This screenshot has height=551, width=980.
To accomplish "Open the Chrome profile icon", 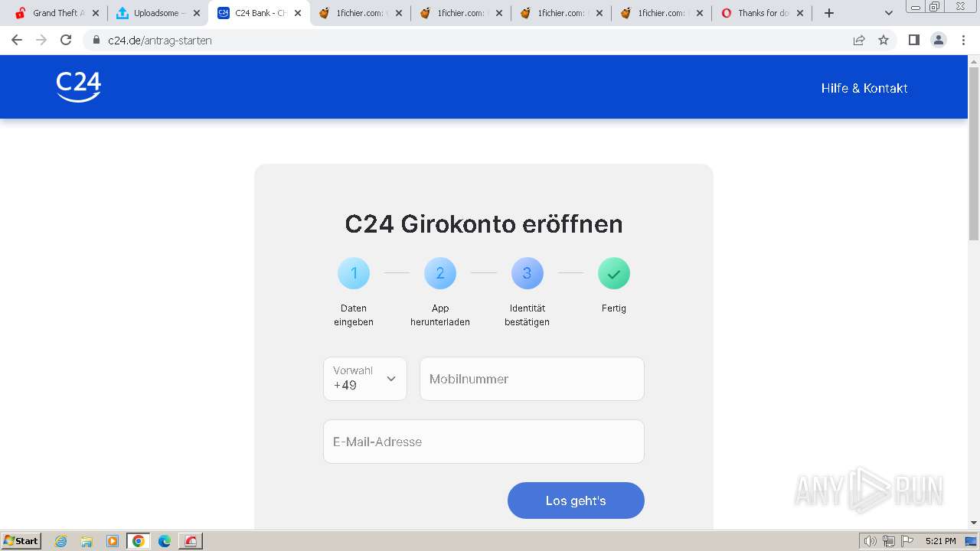I will coord(939,40).
